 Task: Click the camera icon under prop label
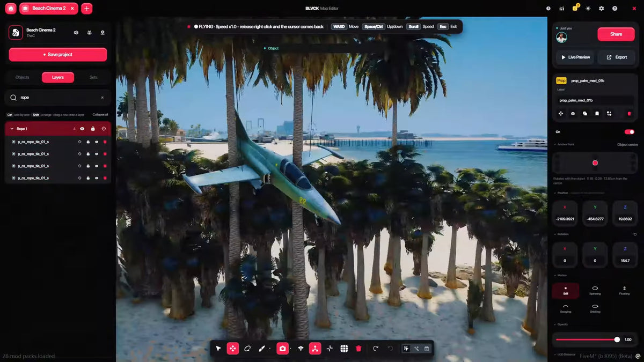(573, 114)
